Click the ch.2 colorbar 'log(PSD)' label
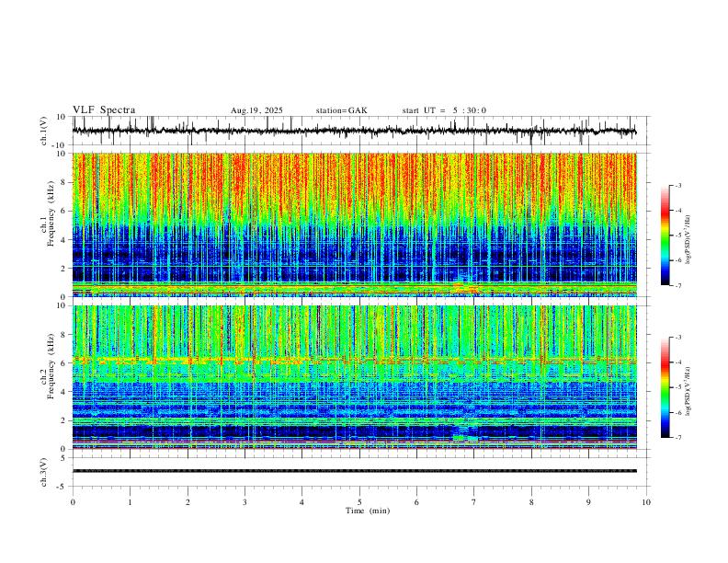This screenshot has width=728, height=563. point(688,392)
